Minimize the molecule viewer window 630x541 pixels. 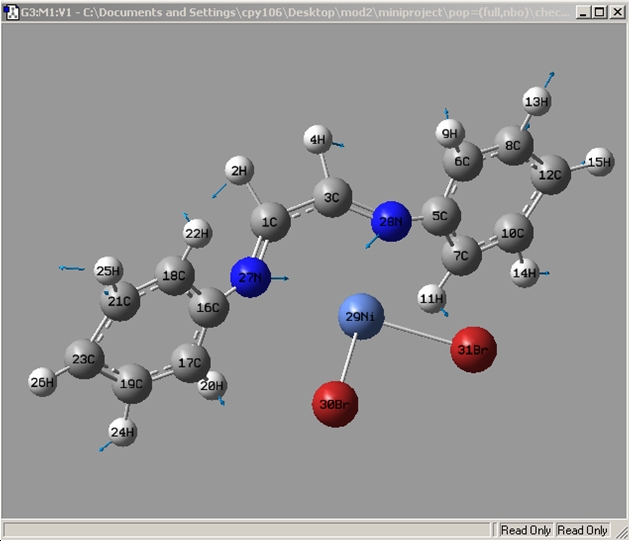[583, 12]
